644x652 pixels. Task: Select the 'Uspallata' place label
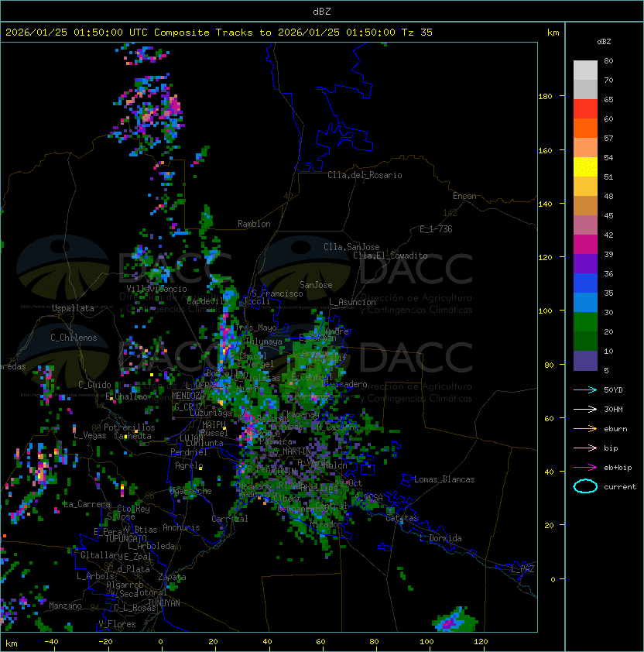pos(73,308)
